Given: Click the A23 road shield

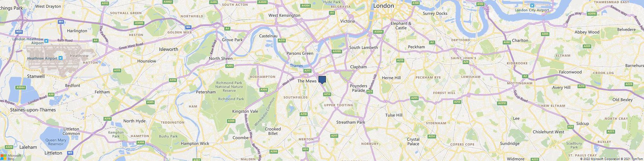Looking at the screenshot, I should pos(370,91).
